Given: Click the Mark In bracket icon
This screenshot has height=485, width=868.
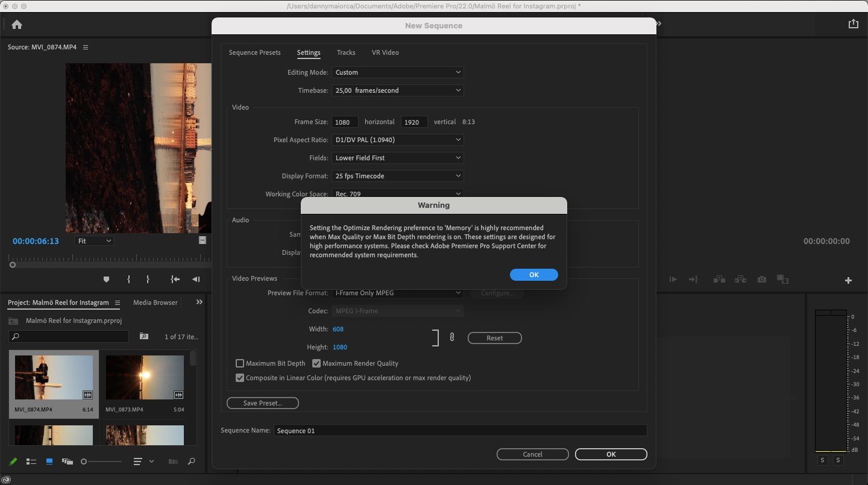Looking at the screenshot, I should [x=128, y=280].
